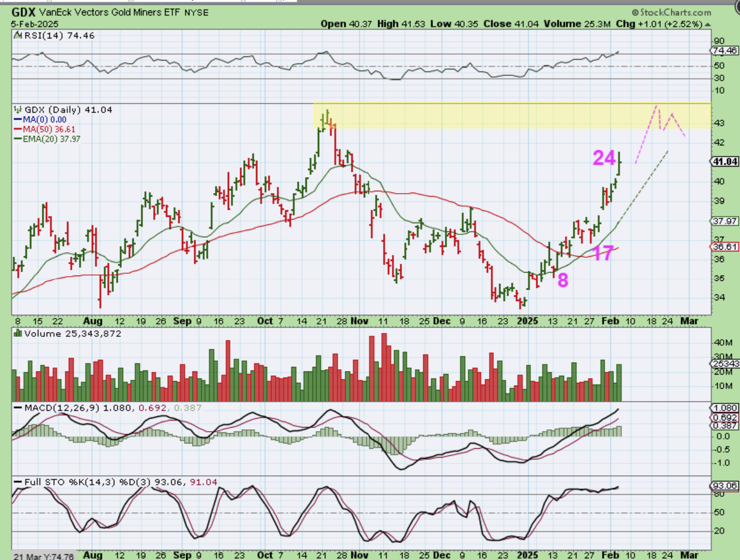Click the 34 price axis label
740x560 pixels.
pyautogui.click(x=720, y=297)
